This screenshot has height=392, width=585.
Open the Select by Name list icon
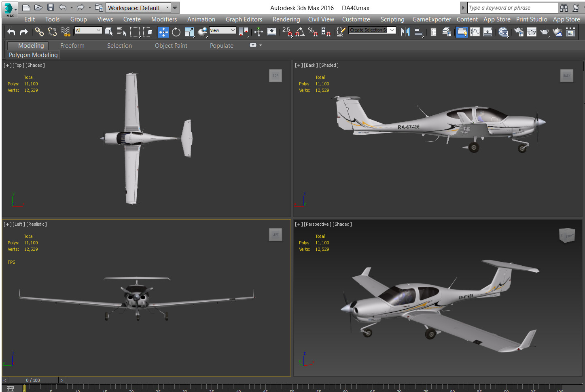[x=122, y=32]
